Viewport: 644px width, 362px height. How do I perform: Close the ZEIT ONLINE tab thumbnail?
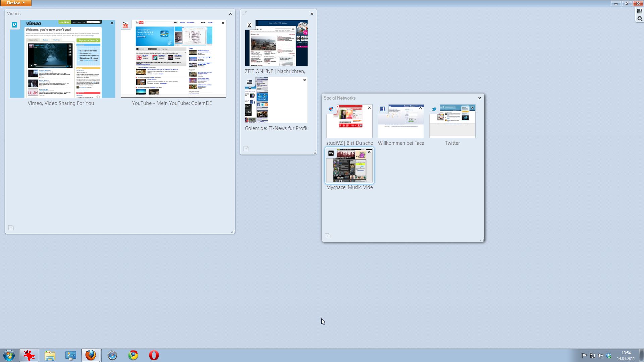click(x=305, y=24)
